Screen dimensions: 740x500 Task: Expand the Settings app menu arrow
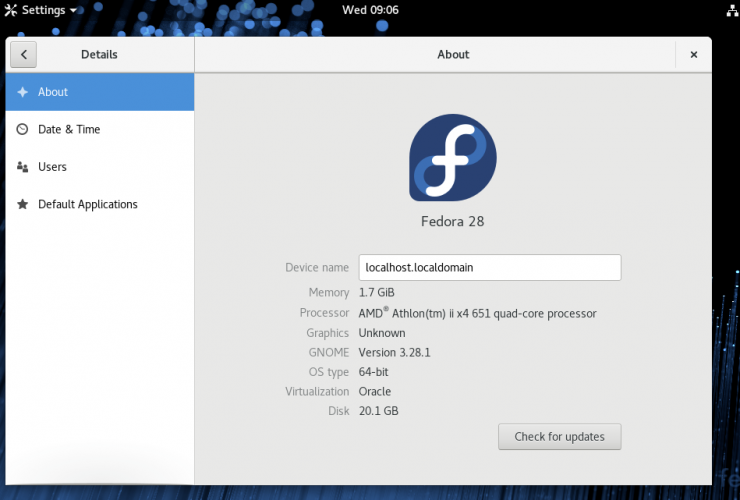[73, 11]
